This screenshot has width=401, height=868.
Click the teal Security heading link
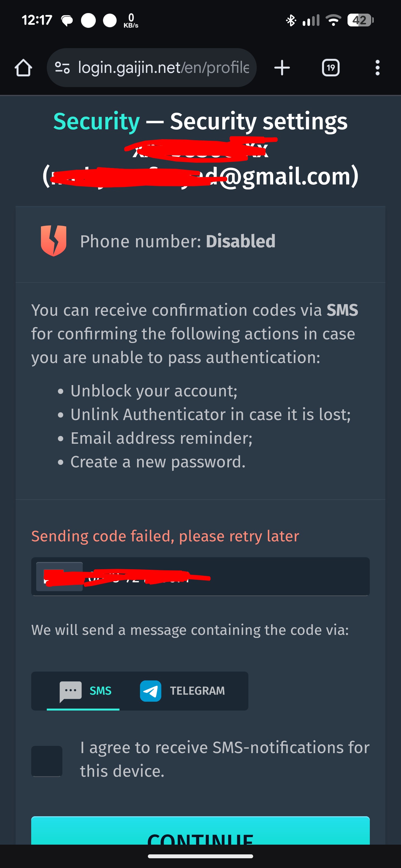tap(96, 121)
